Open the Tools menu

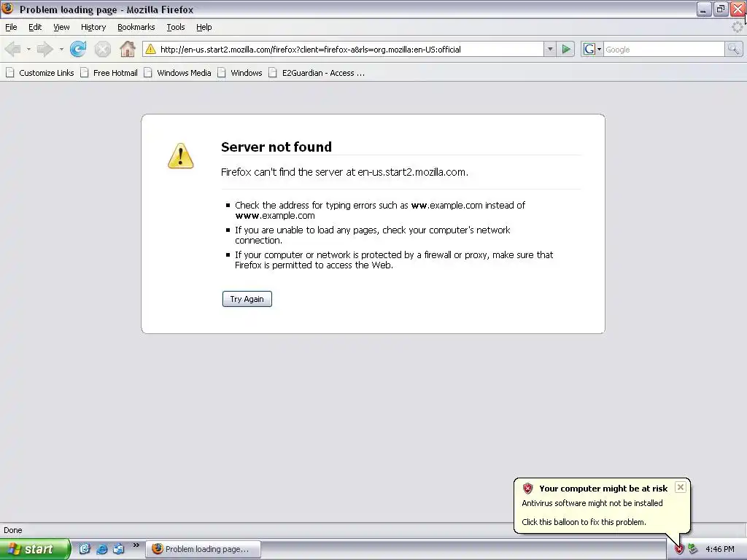click(x=176, y=27)
